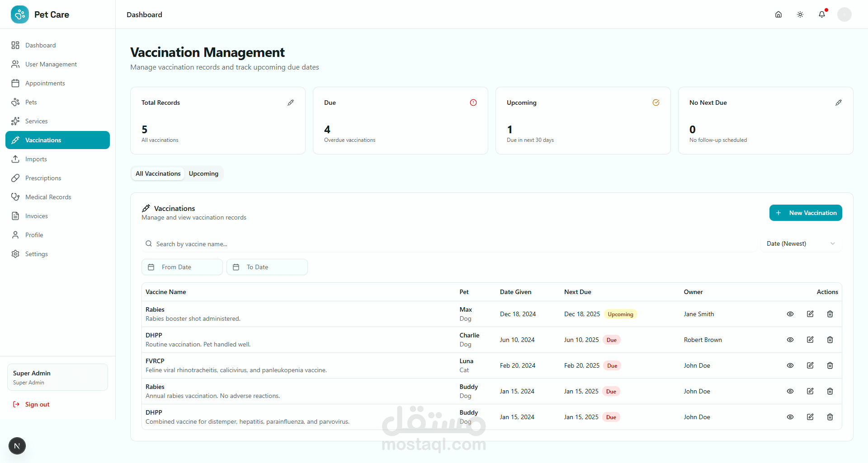Click owner name Robert Brown

point(703,340)
